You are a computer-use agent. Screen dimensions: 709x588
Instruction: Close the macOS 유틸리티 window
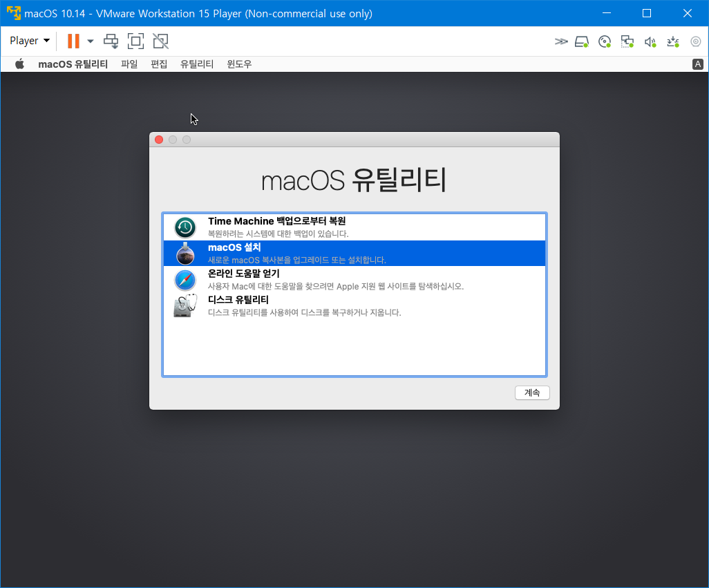[x=159, y=140]
